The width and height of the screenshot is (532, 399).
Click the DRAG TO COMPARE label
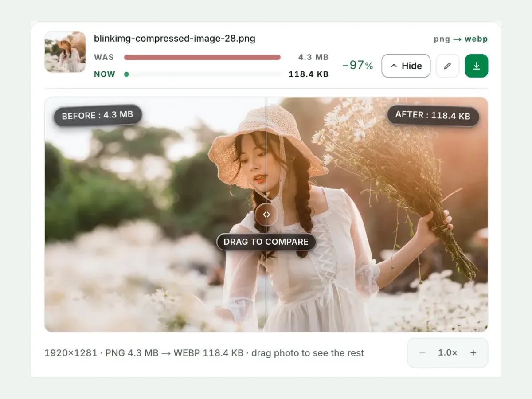(266, 242)
